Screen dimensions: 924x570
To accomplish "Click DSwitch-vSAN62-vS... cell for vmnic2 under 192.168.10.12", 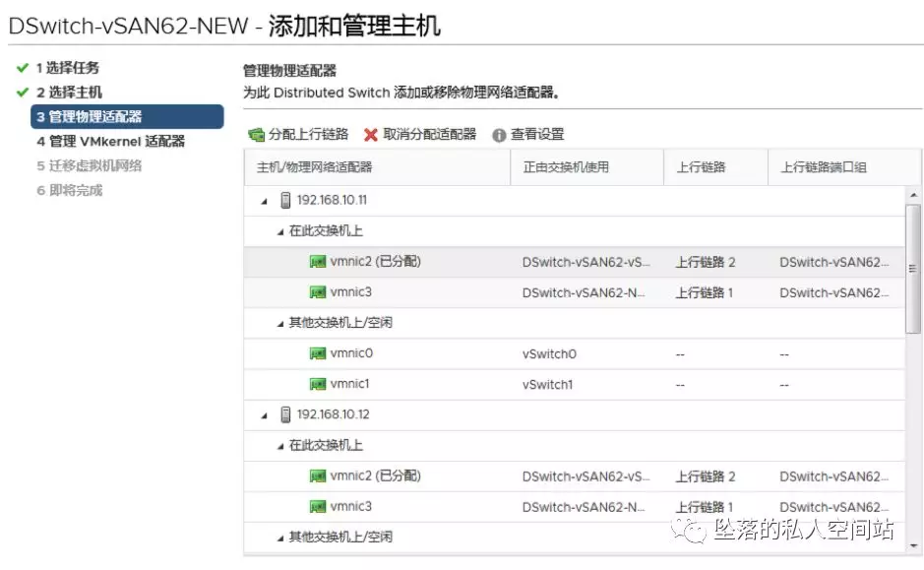I will coord(586,476).
